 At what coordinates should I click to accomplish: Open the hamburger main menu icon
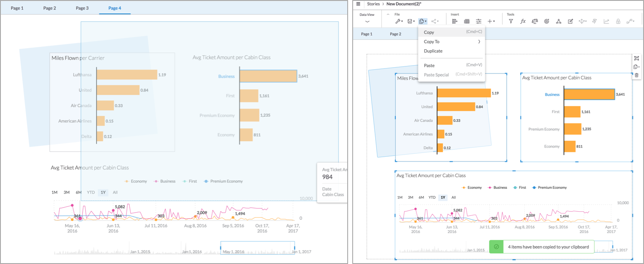[x=358, y=4]
